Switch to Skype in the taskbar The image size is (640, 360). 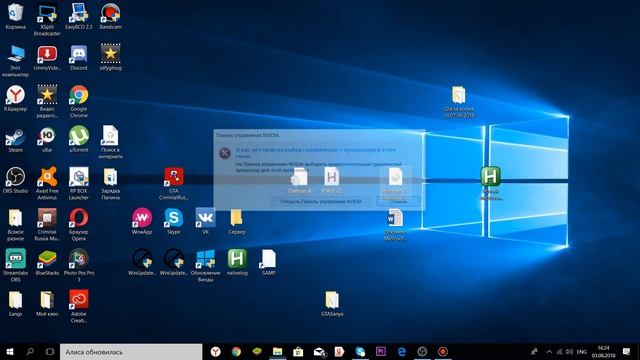(x=360, y=351)
